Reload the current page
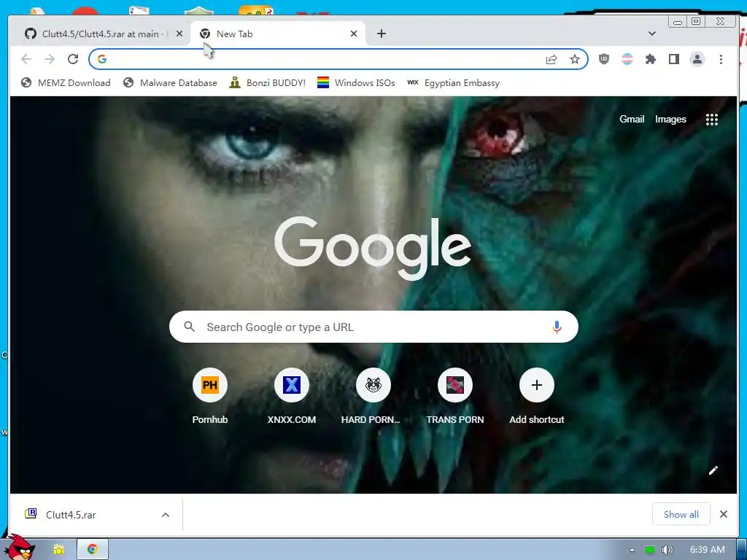The width and height of the screenshot is (747, 560). (73, 59)
